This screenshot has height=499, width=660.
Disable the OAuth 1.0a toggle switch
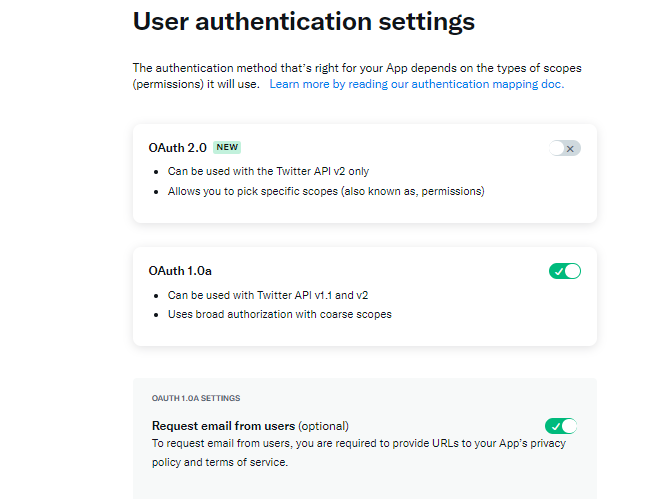564,271
